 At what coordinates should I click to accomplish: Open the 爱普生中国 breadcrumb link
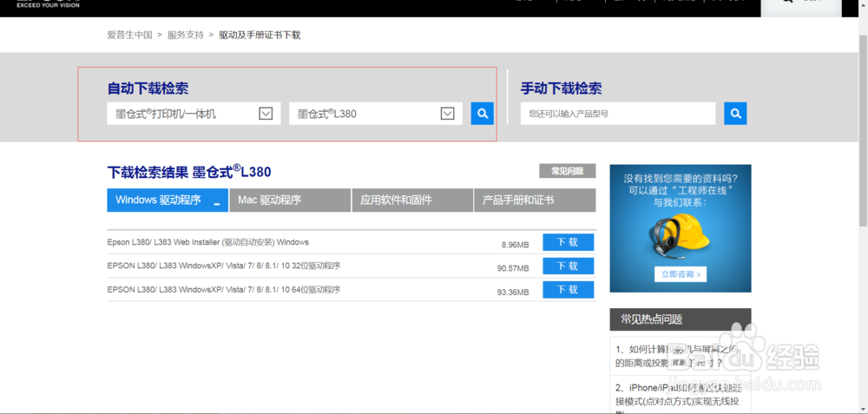[129, 35]
